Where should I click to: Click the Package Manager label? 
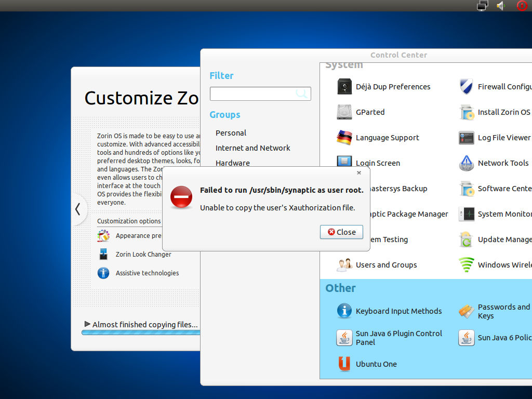tap(409, 214)
